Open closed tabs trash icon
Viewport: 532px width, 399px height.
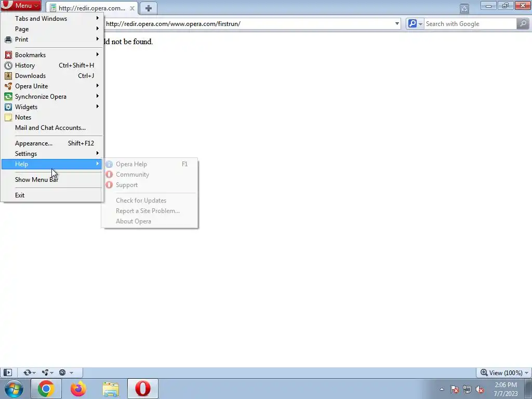click(x=464, y=8)
